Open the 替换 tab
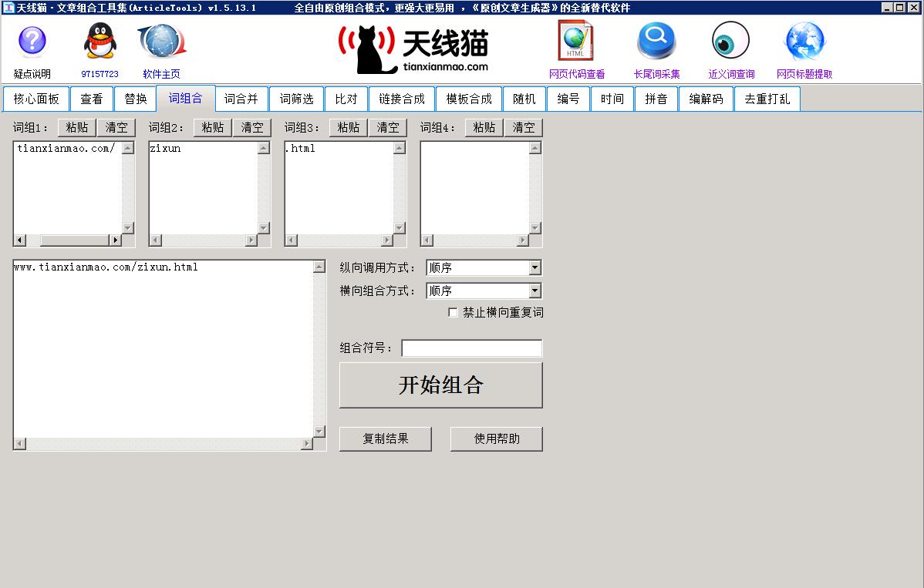 click(136, 99)
